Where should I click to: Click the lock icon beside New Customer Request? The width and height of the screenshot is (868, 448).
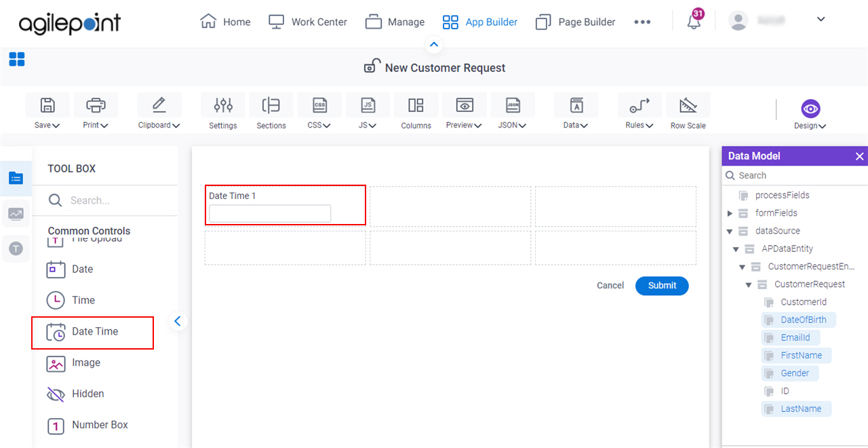click(372, 66)
